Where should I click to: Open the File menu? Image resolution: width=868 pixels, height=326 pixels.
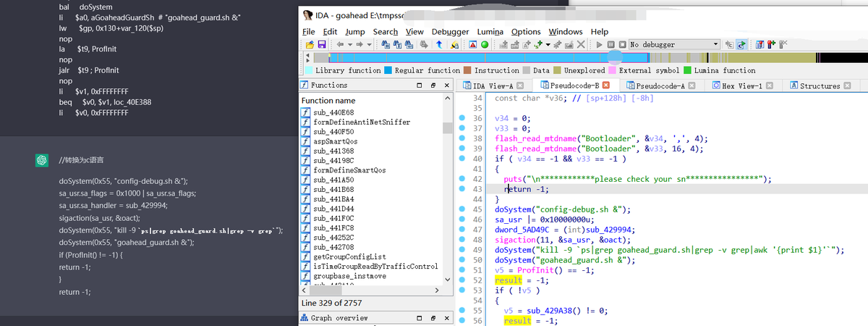tap(309, 32)
